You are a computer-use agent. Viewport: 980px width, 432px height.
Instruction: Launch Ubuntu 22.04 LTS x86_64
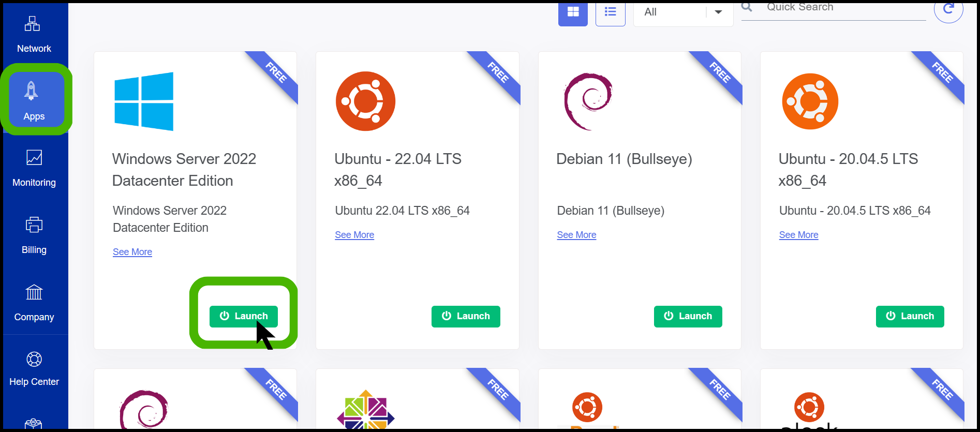tap(466, 316)
